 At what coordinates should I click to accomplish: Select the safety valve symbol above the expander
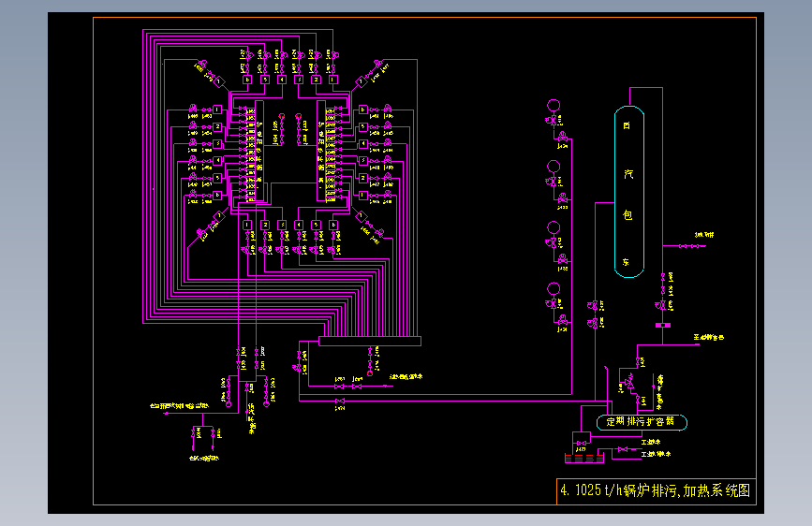click(629, 383)
